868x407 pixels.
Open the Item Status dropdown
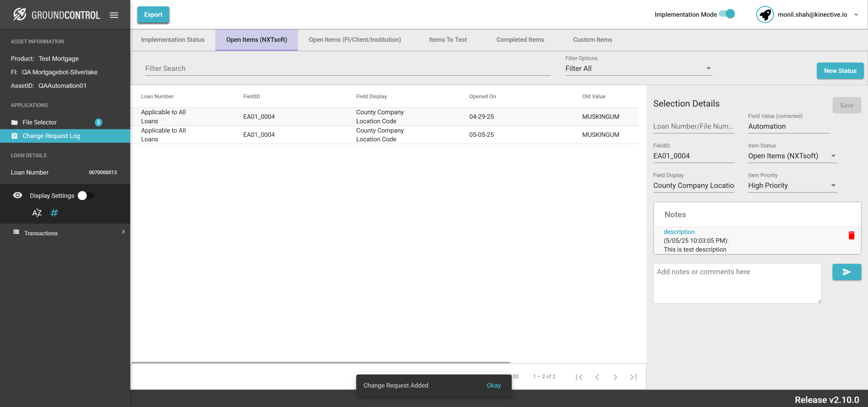tap(792, 156)
